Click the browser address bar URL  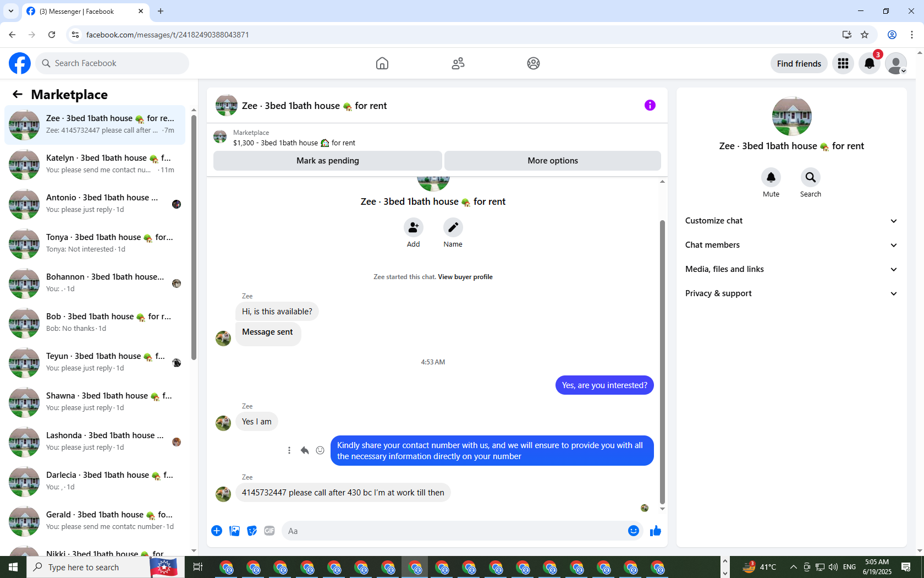[x=168, y=35]
